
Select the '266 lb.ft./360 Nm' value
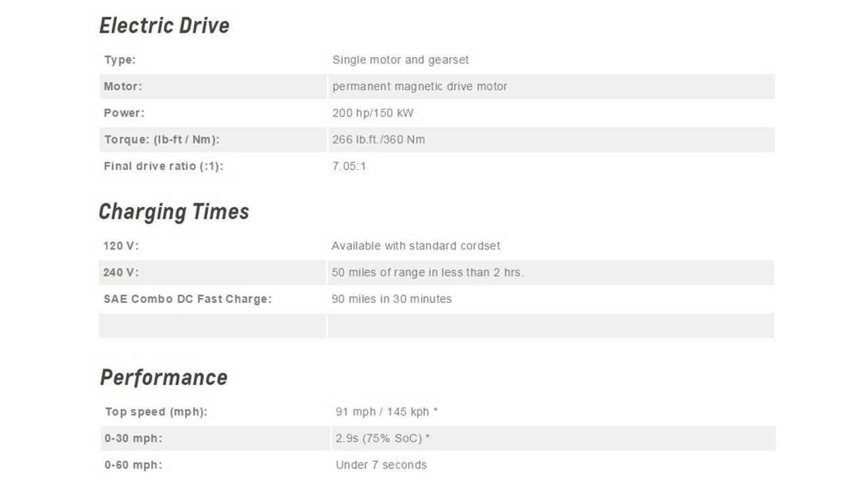[x=378, y=140]
